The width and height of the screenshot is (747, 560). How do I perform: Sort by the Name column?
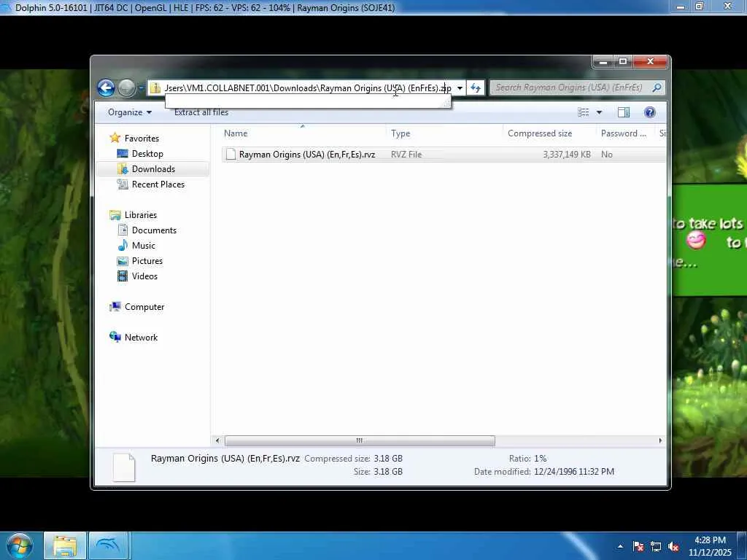point(303,133)
